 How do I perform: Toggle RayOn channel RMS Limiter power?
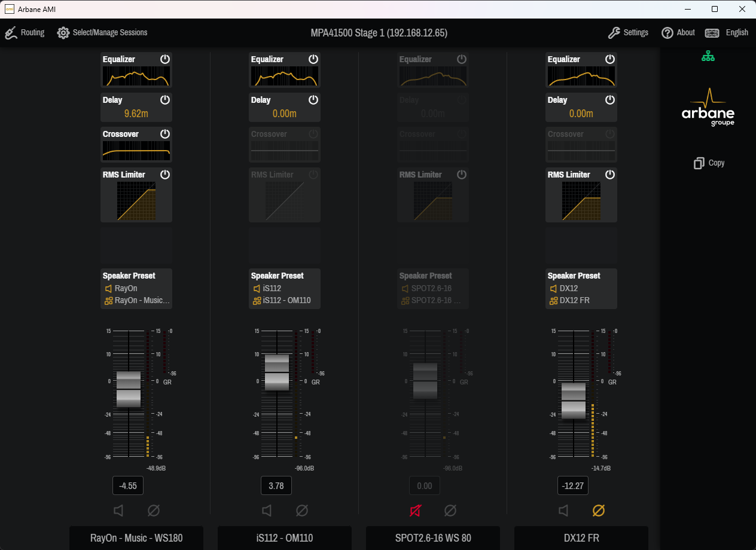[x=165, y=175]
